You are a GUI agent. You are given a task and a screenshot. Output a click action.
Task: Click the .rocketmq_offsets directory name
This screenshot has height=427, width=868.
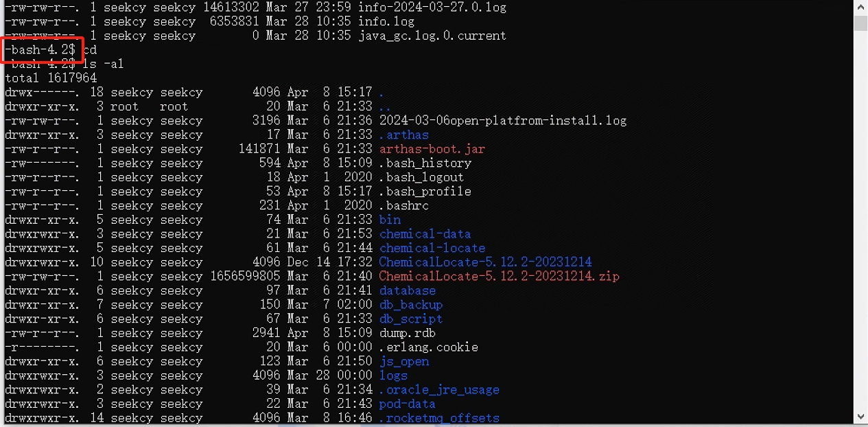click(439, 417)
